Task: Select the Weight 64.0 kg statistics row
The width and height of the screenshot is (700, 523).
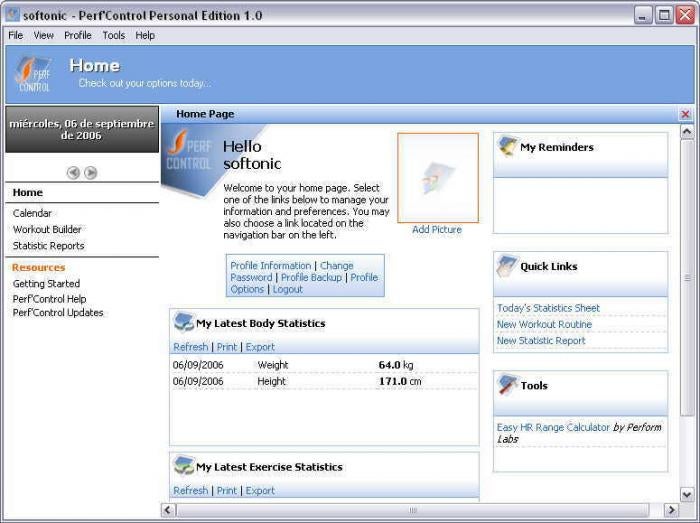Action: tap(324, 365)
